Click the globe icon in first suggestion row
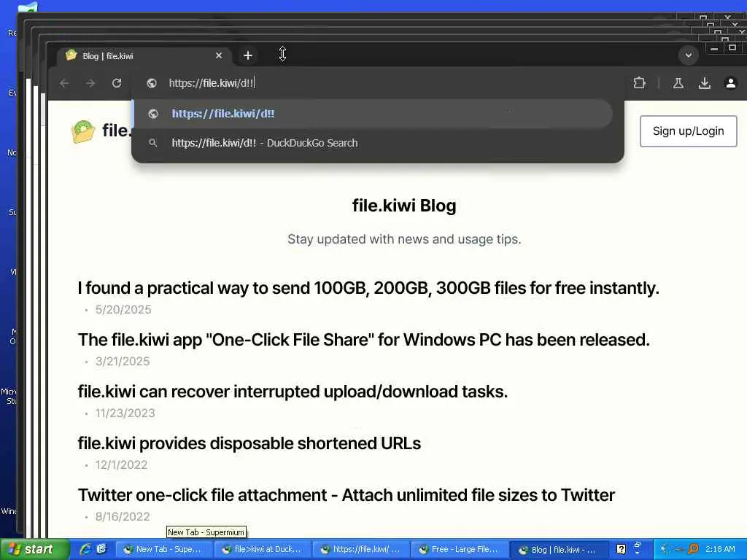The width and height of the screenshot is (747, 560). tap(153, 114)
